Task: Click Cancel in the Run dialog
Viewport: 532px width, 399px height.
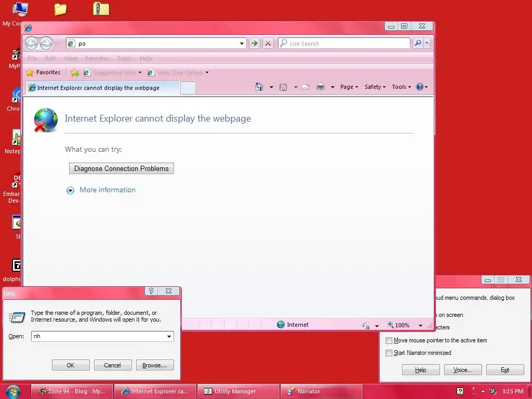Action: coord(113,365)
